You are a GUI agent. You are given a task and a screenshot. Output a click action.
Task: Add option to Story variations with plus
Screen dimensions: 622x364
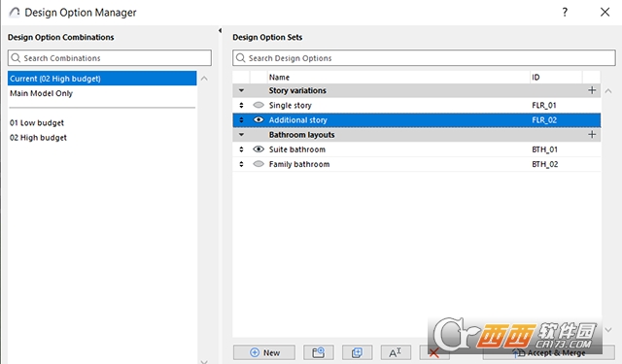point(592,90)
